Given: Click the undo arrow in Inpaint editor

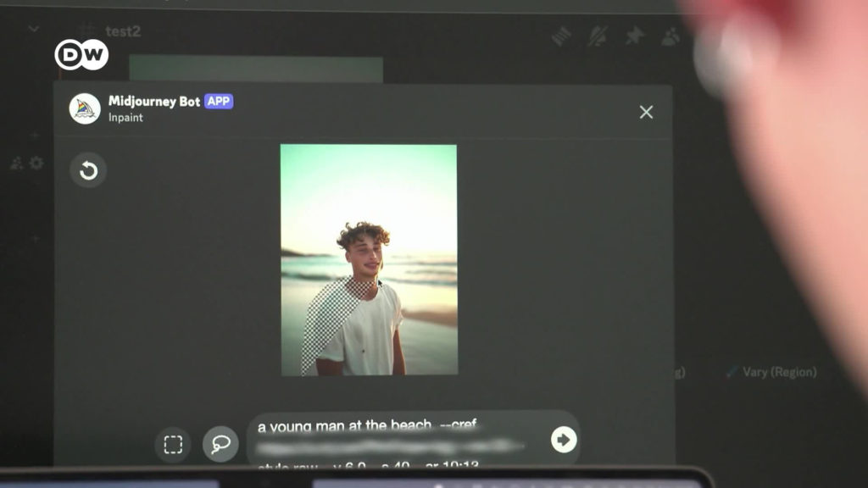Looking at the screenshot, I should [x=88, y=171].
